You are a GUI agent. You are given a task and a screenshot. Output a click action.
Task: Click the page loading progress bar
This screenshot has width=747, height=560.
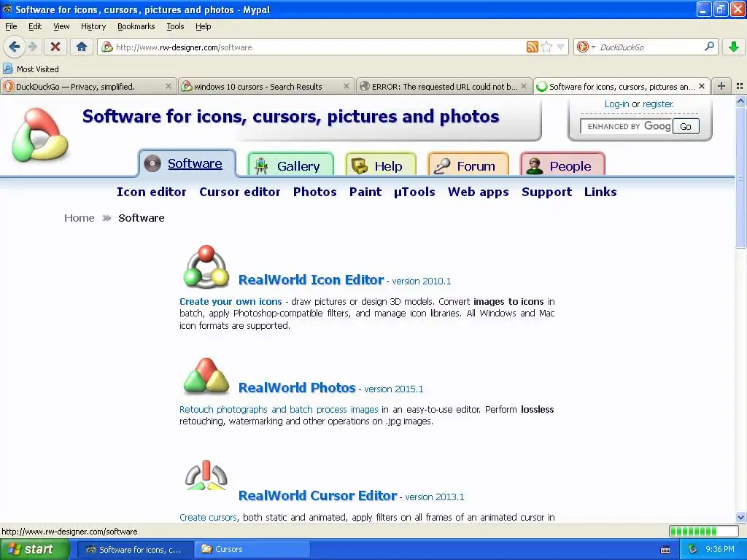[x=703, y=532]
